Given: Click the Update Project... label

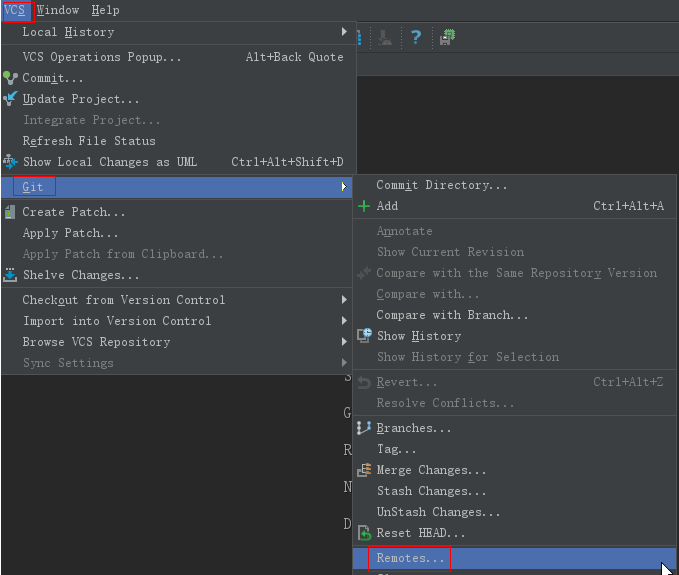Looking at the screenshot, I should (x=81, y=99).
